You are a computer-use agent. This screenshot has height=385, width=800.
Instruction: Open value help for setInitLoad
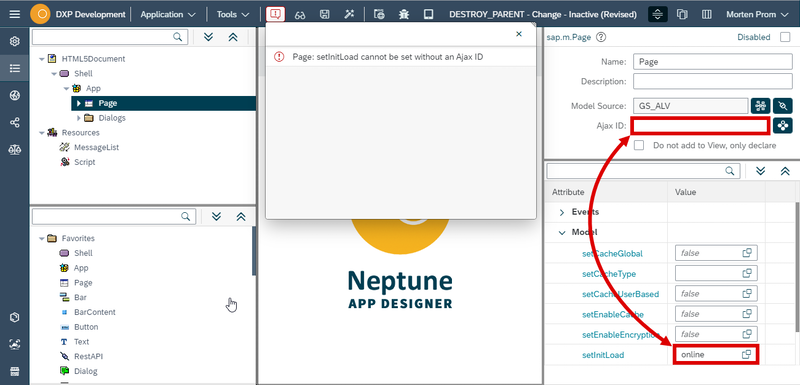[x=747, y=354]
